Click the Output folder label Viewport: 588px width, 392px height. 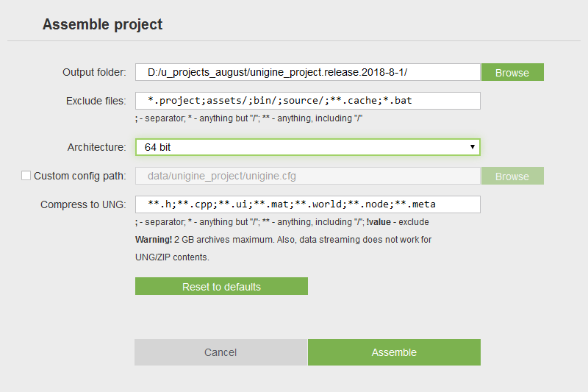94,72
